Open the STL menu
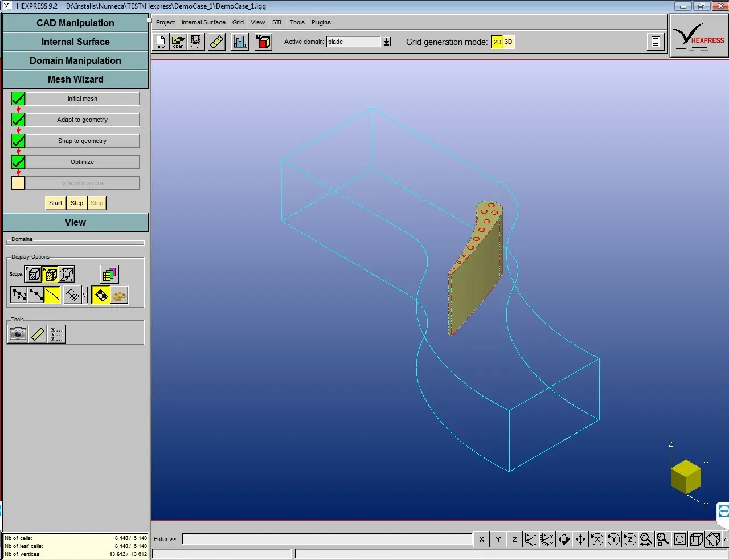 point(277,23)
